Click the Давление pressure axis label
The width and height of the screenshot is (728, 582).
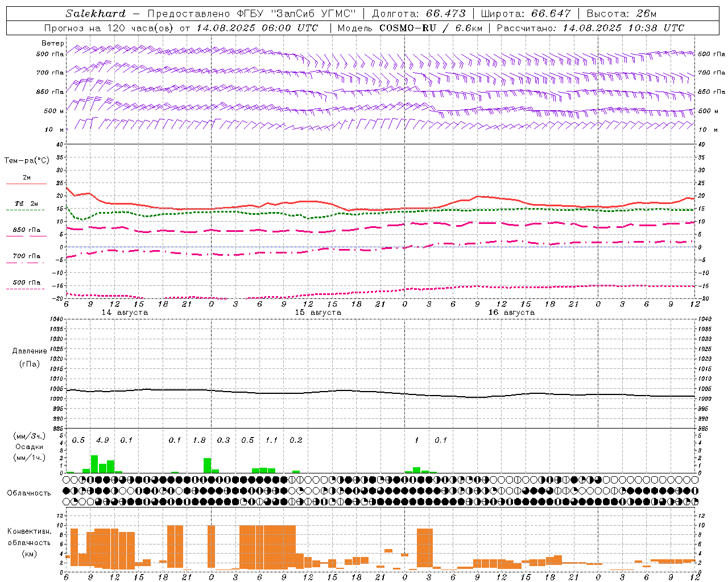pos(30,351)
